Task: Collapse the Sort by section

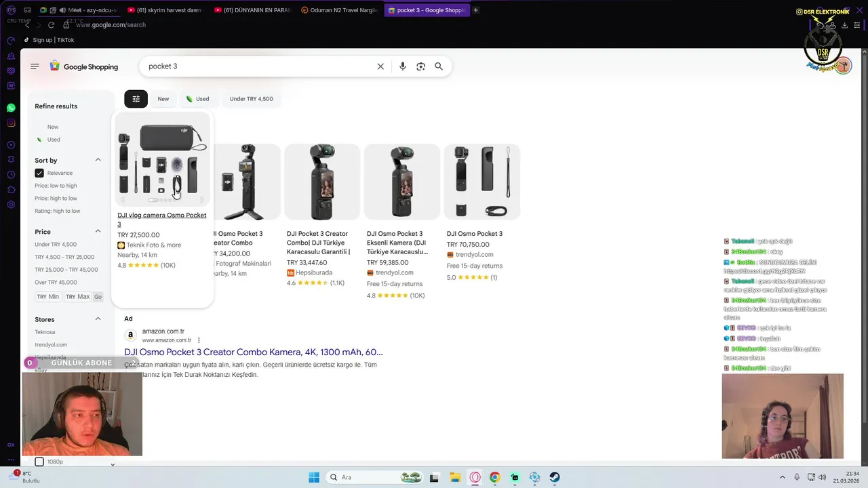Action: click(x=98, y=160)
